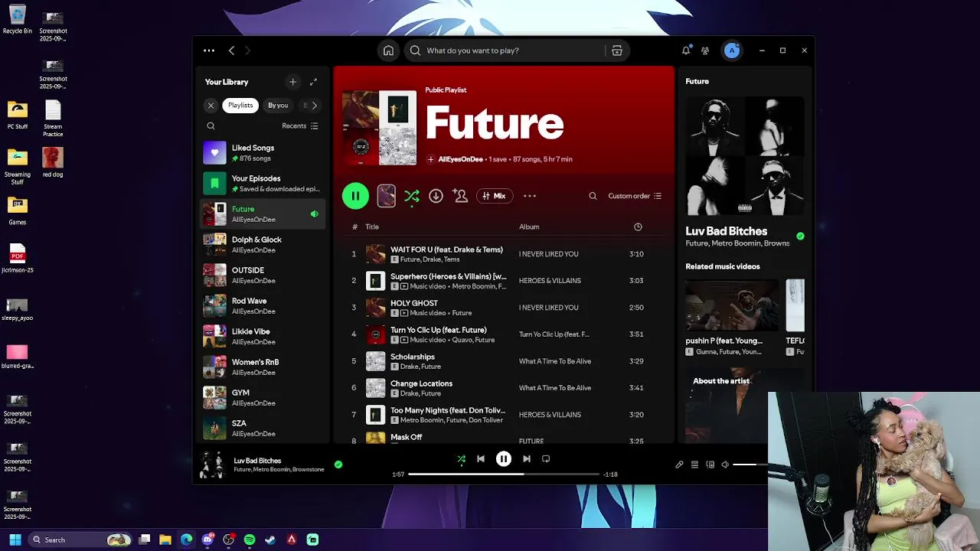This screenshot has width=980, height=551.
Task: Select the Change Locations track
Action: pos(502,388)
